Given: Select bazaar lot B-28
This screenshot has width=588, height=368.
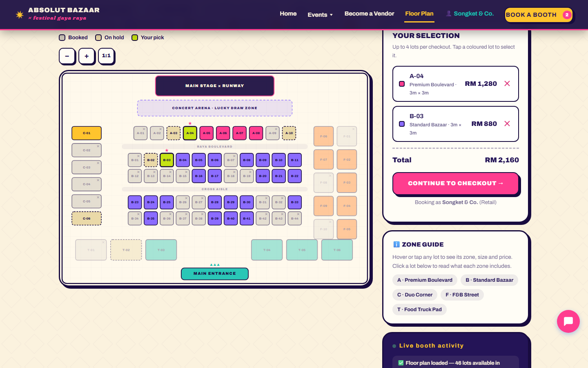Looking at the screenshot, I should [215, 202].
